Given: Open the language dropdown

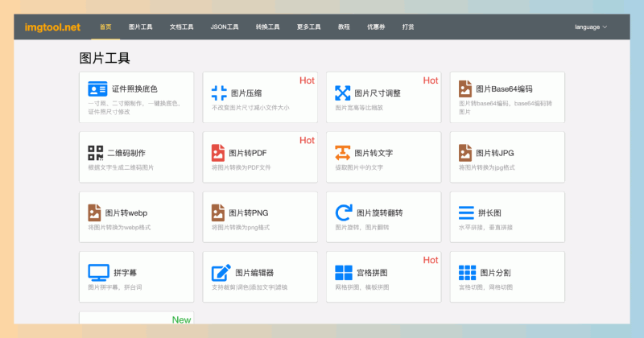Looking at the screenshot, I should point(591,27).
